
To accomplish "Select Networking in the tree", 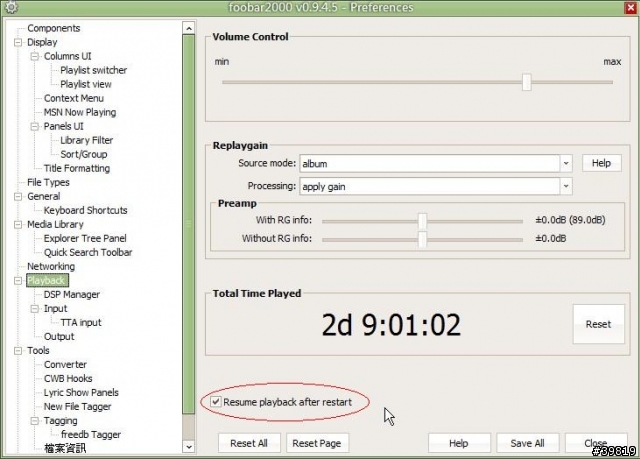I will 51,266.
